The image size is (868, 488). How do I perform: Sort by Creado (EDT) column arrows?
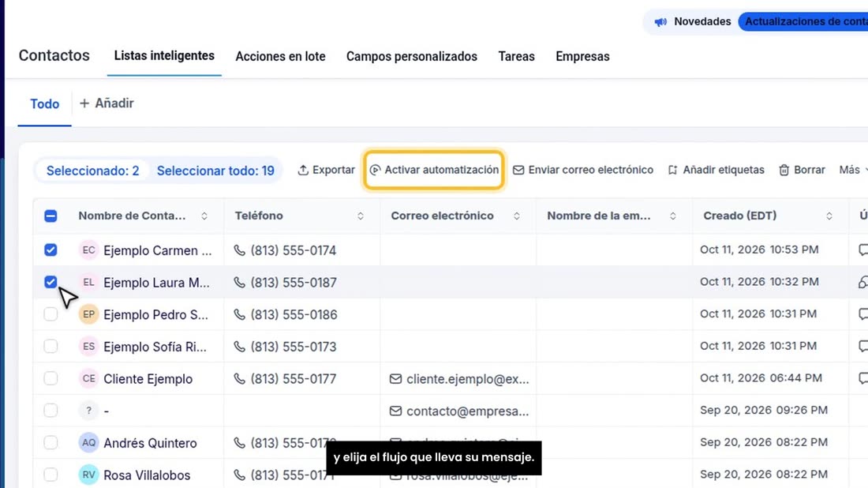coord(829,216)
